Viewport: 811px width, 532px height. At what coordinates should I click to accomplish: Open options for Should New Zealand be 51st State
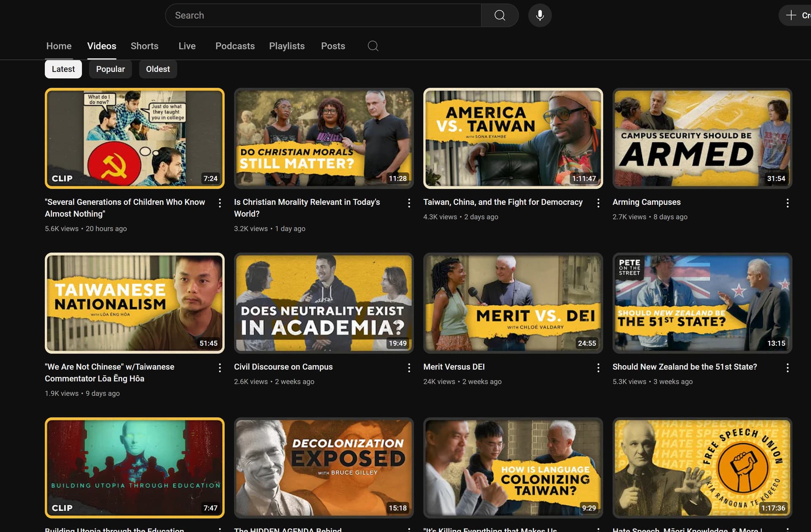click(x=787, y=368)
